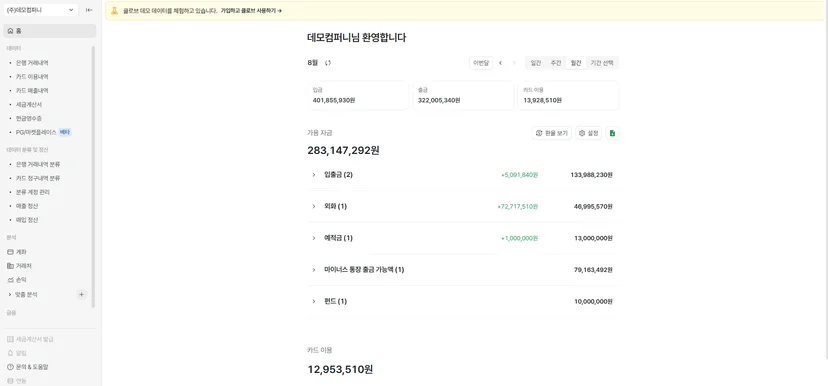Go to previous month with left arrow
Viewport: 828px width, 386px height.
click(501, 63)
